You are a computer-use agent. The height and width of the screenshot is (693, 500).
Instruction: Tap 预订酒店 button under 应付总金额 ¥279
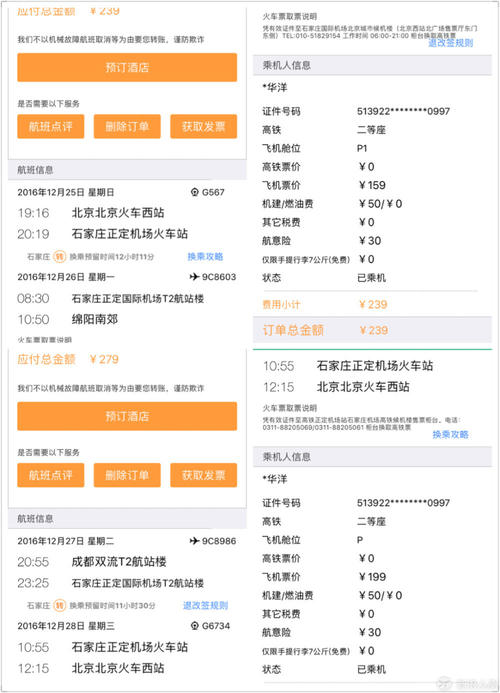click(x=127, y=416)
